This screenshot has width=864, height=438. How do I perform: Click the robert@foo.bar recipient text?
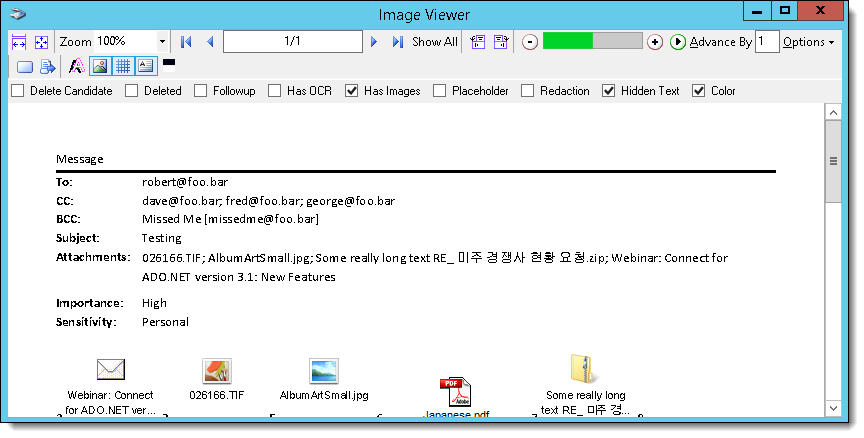click(185, 182)
